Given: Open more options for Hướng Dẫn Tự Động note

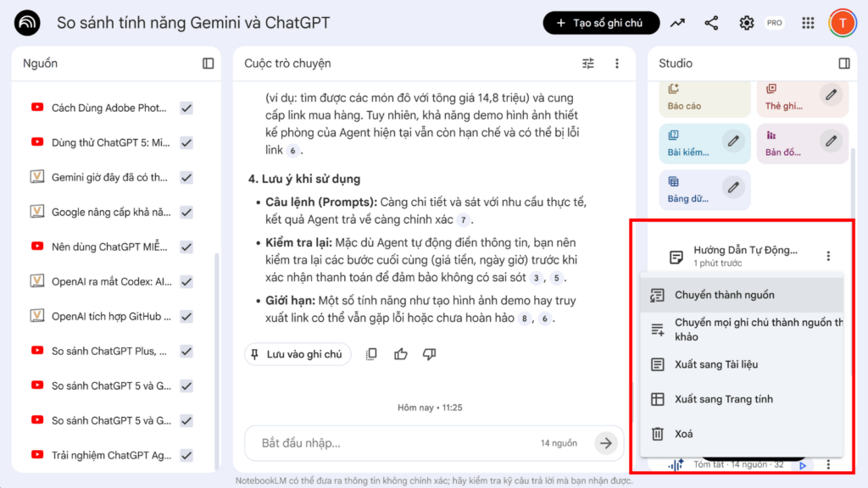Looking at the screenshot, I should (x=828, y=256).
